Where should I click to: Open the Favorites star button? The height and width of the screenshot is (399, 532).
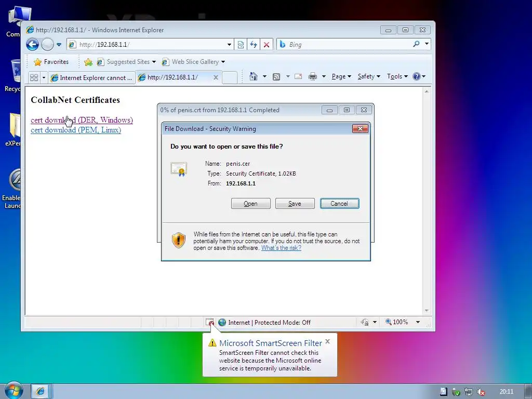[x=51, y=62]
